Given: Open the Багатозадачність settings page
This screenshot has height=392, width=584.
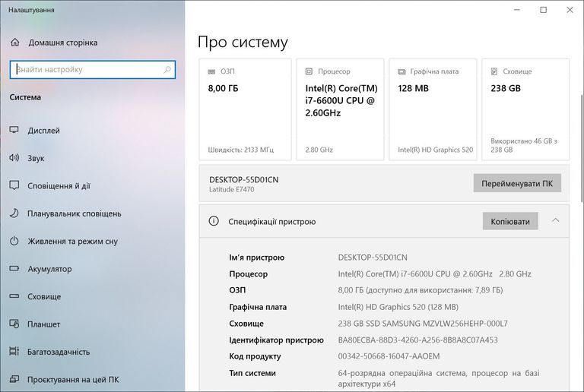Looking at the screenshot, I should tap(58, 352).
